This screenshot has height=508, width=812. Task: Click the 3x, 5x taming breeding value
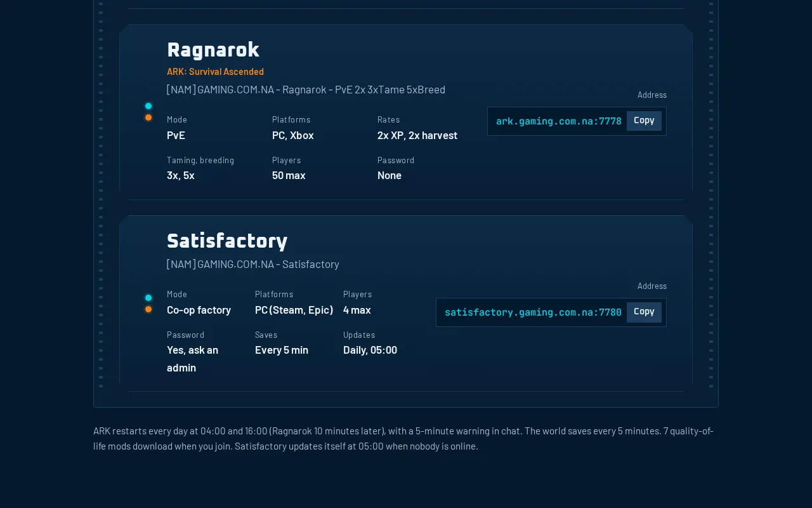pyautogui.click(x=181, y=175)
